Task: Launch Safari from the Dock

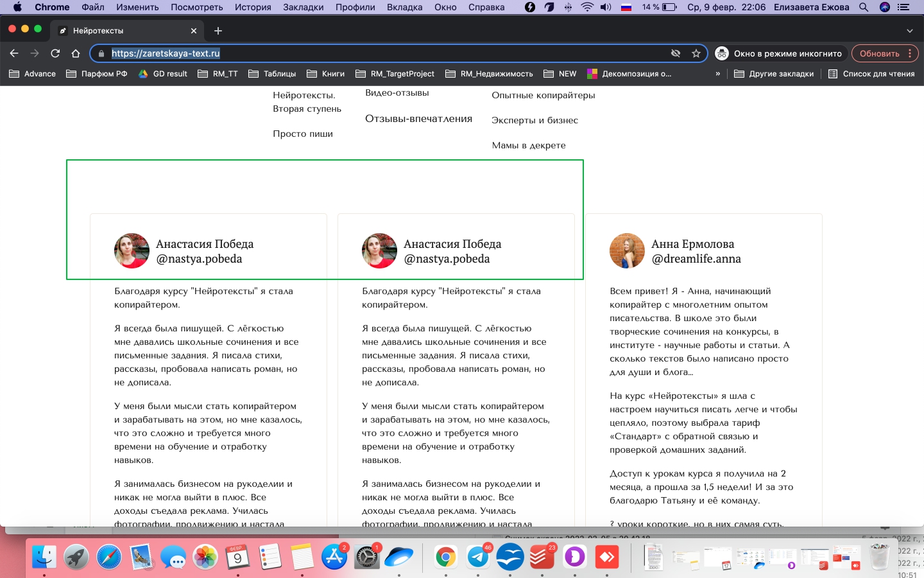Action: pyautogui.click(x=109, y=556)
